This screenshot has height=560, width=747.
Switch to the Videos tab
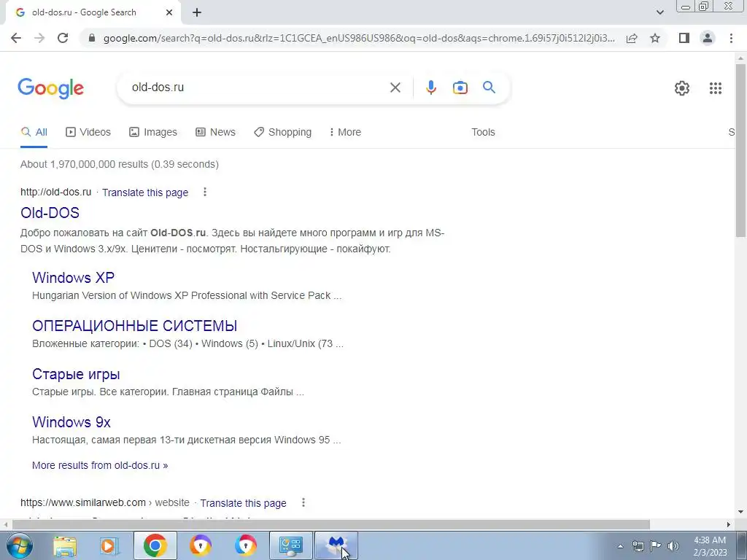pos(88,133)
